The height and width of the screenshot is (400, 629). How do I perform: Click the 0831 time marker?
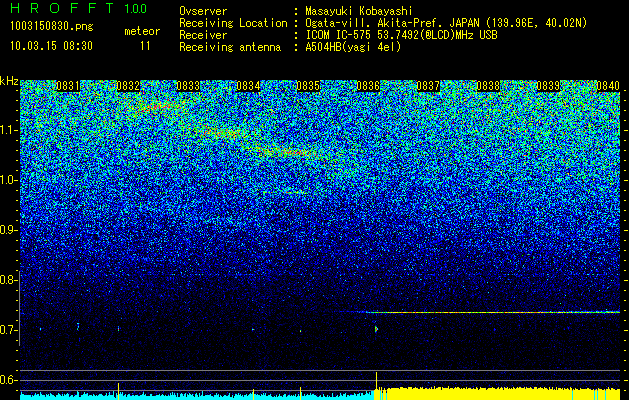tap(68, 86)
